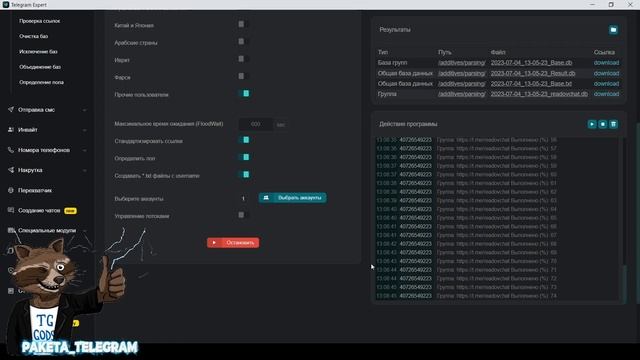Click the Действия программы panel heading
640x360 pixels.
408,124
